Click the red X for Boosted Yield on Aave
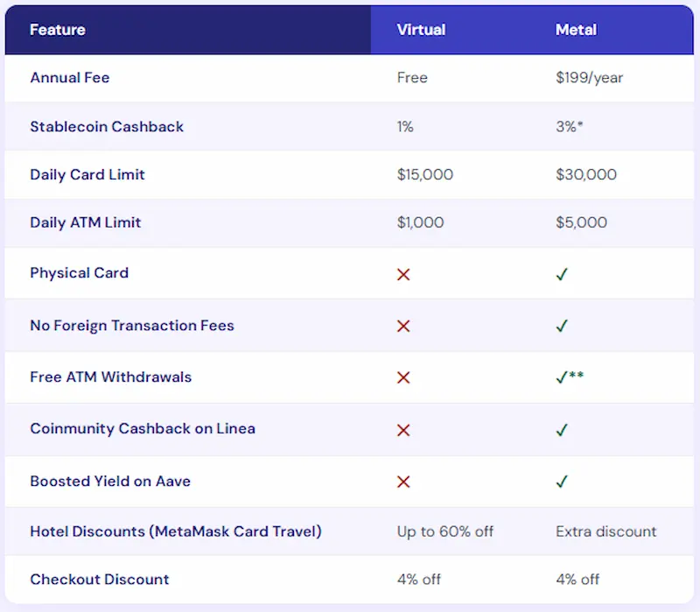Viewport: 700px width, 612px height. [402, 482]
